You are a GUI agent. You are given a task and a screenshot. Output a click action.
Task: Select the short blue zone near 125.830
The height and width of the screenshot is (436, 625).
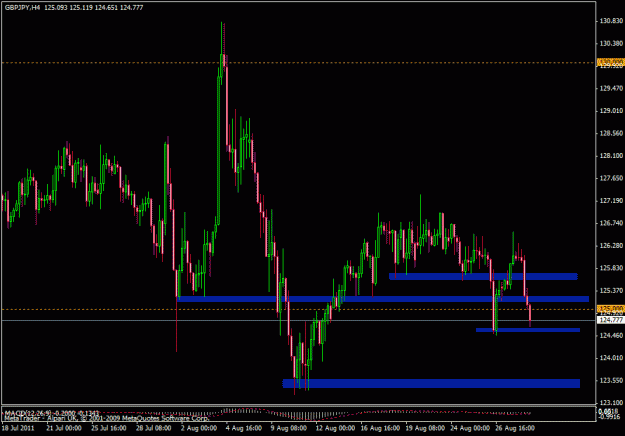pos(483,276)
